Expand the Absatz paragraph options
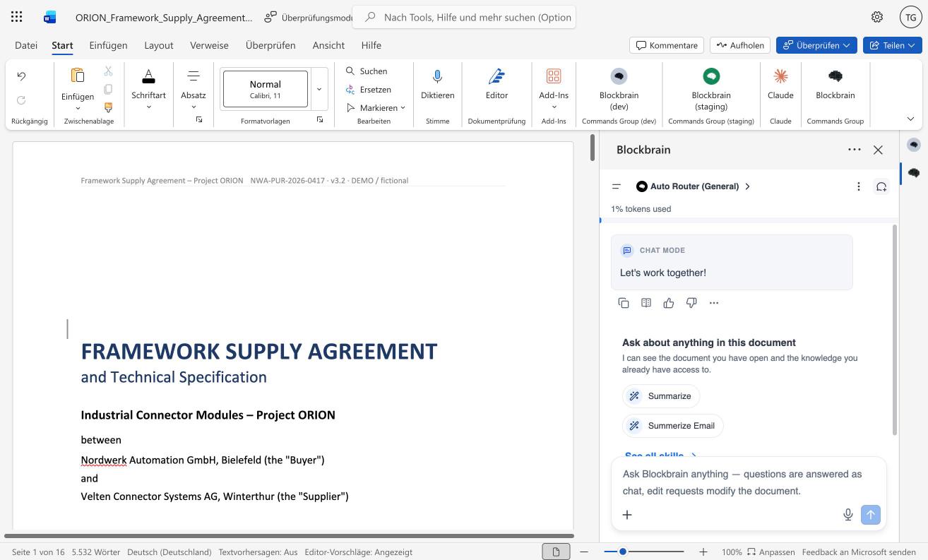The width and height of the screenshot is (928, 560). pos(194,107)
